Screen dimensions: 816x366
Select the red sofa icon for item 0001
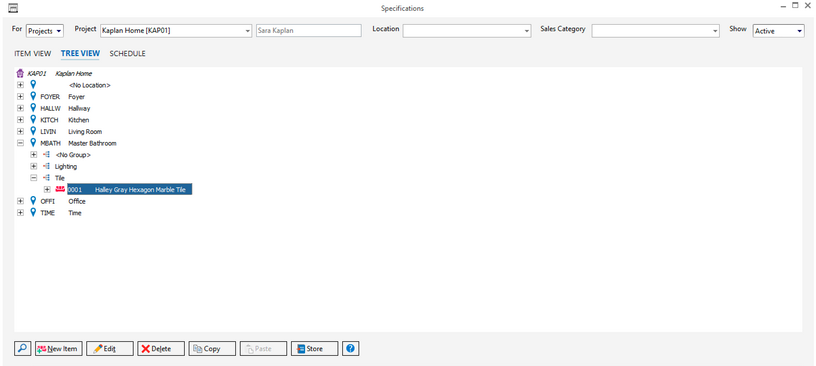(59, 190)
